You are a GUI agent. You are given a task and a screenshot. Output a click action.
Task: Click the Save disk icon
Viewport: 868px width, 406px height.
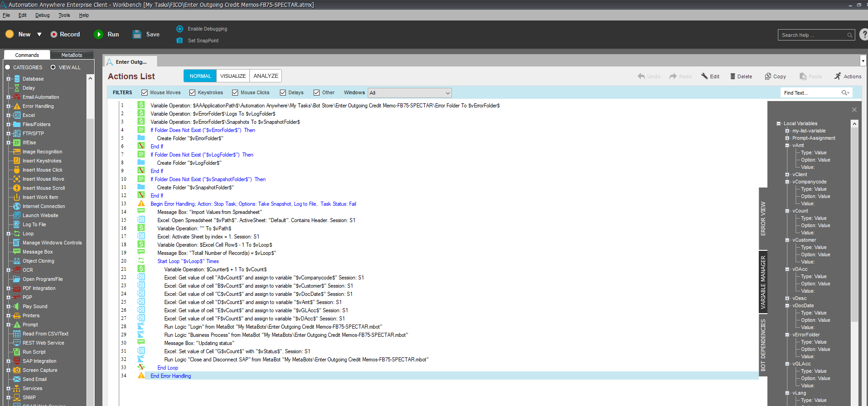[x=137, y=35]
